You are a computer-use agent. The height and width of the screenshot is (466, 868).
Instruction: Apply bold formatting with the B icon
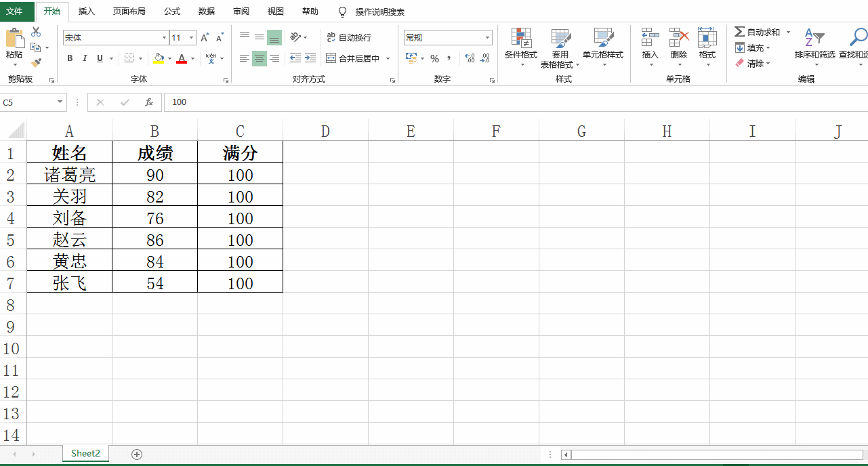tap(69, 58)
